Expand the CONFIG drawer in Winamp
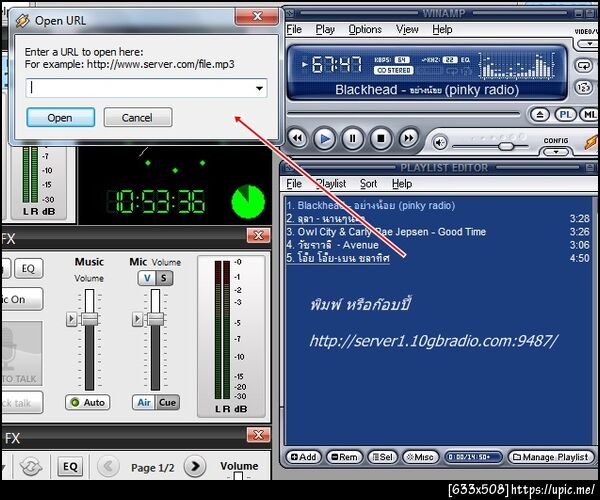 click(556, 152)
